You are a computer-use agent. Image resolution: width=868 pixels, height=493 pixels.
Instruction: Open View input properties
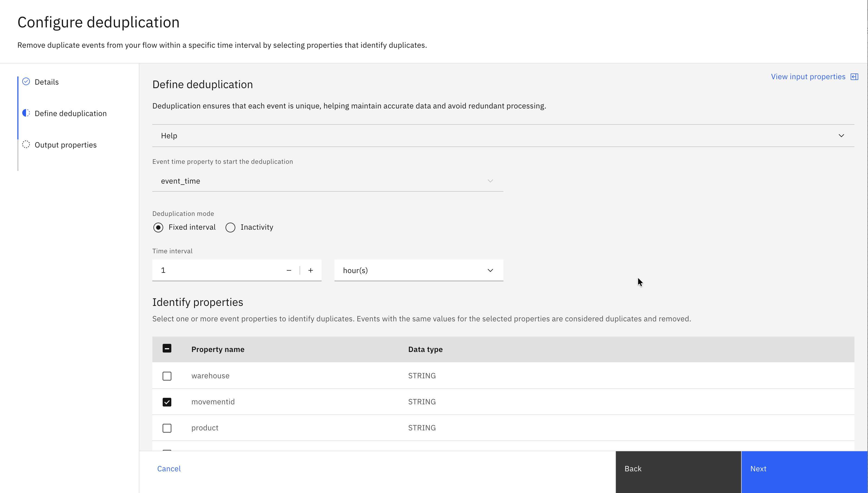coord(808,76)
